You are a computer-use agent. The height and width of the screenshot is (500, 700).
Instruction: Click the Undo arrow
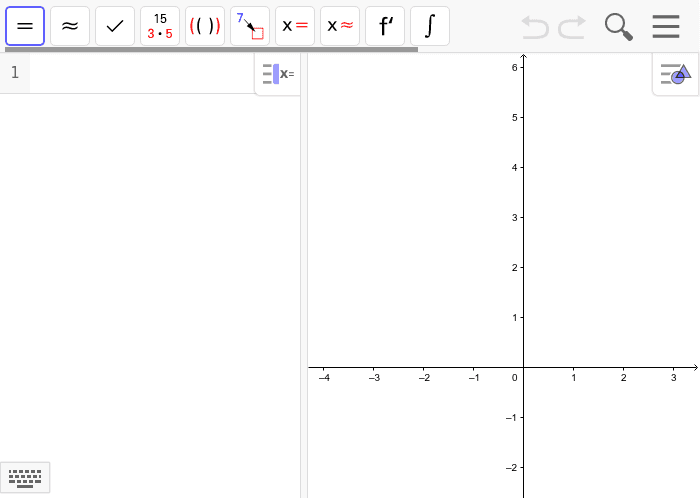click(x=535, y=27)
